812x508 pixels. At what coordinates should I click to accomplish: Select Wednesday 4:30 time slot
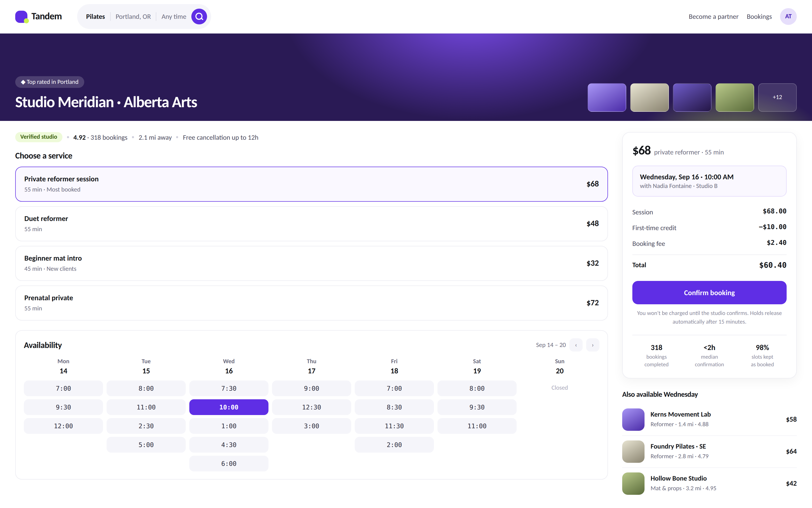(x=229, y=445)
